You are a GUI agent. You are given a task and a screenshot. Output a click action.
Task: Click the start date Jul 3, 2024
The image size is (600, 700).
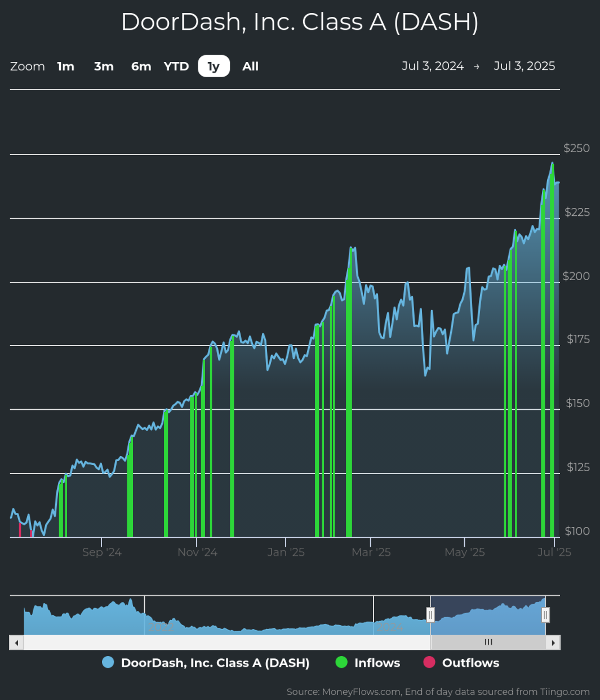(x=433, y=66)
